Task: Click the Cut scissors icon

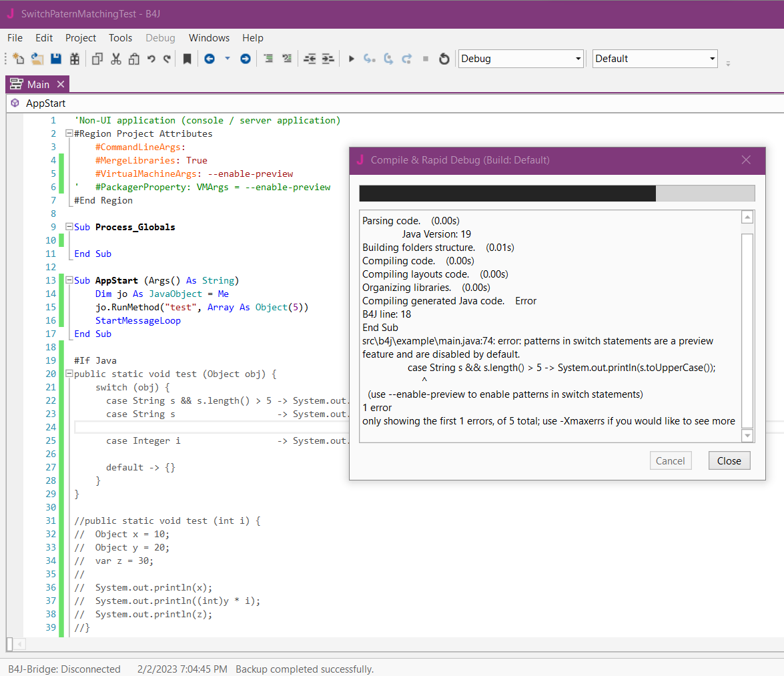Action: tap(115, 59)
